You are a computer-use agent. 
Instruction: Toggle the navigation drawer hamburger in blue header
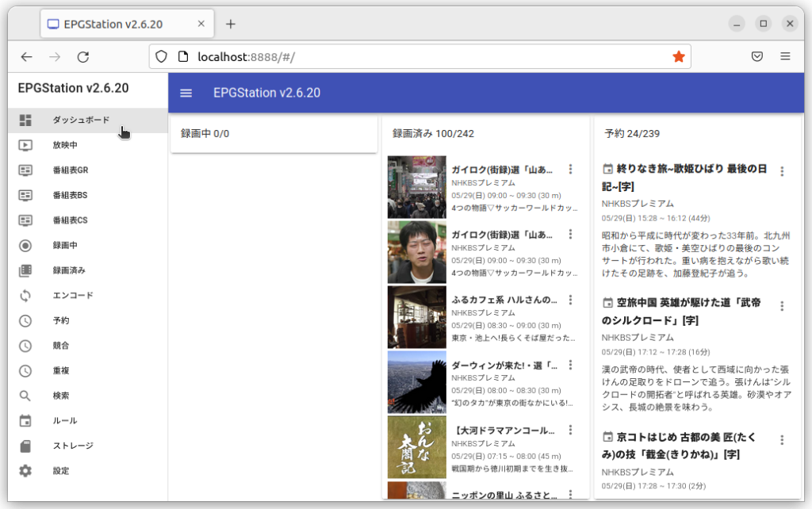(x=186, y=94)
